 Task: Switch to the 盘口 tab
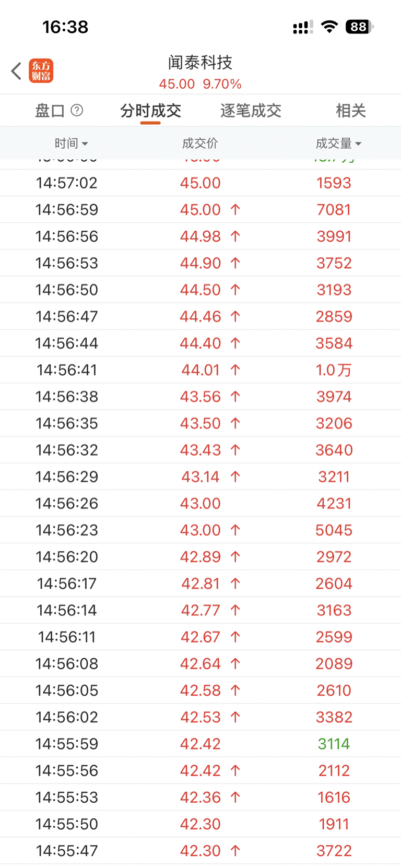[x=50, y=111]
